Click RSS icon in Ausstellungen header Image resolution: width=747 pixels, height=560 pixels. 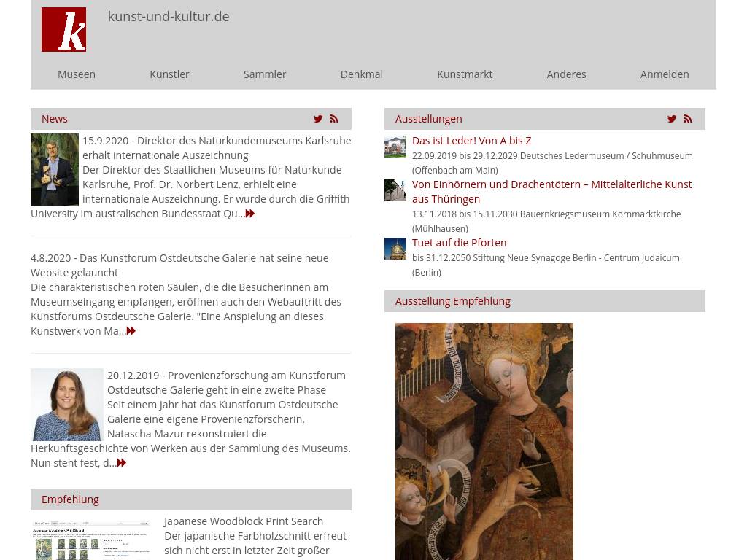[688, 119]
